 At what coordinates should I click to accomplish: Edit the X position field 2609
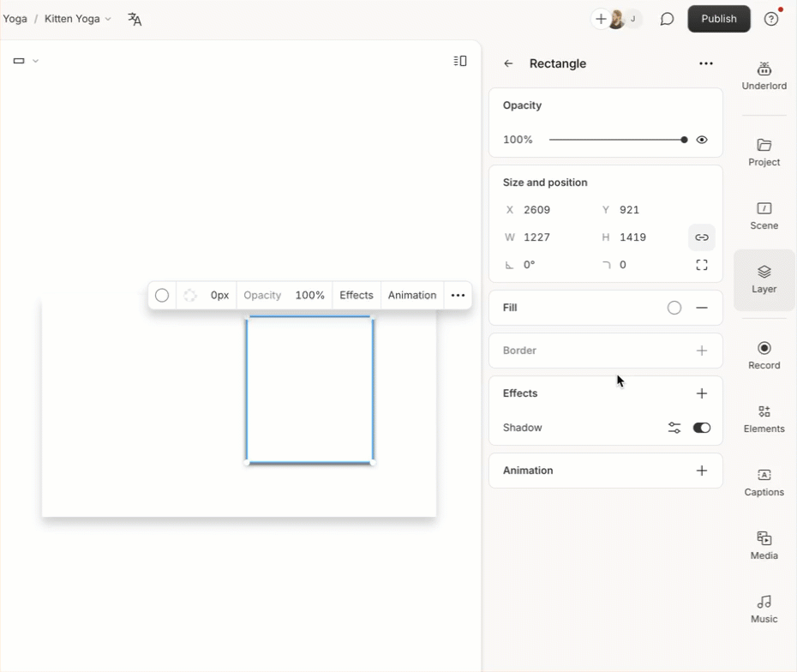(536, 210)
